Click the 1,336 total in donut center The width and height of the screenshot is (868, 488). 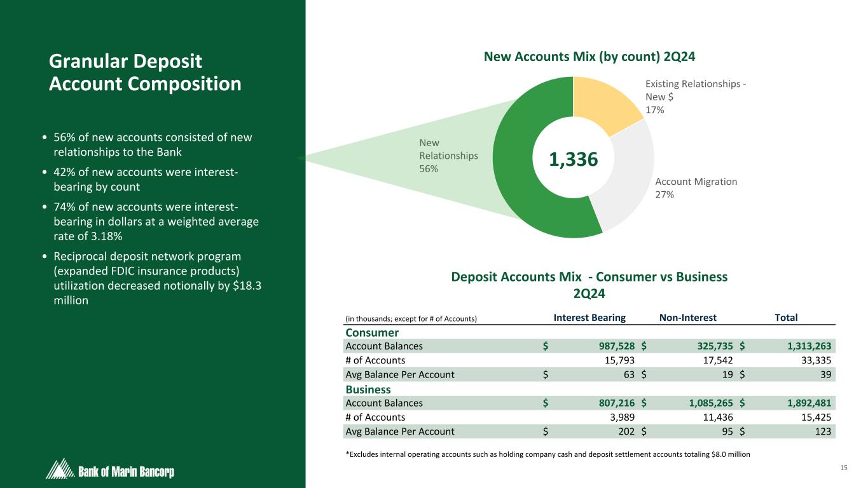[573, 159]
